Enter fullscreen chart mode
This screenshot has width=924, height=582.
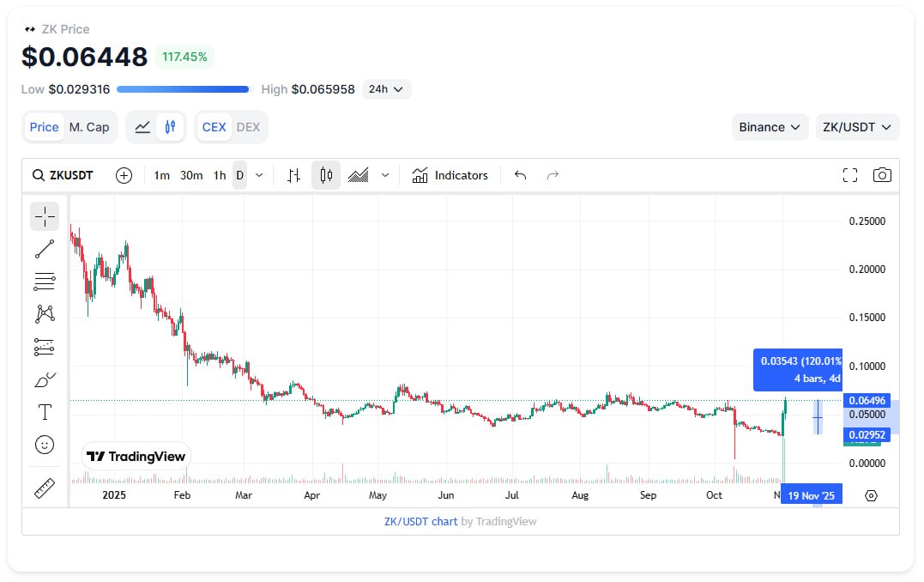point(850,175)
